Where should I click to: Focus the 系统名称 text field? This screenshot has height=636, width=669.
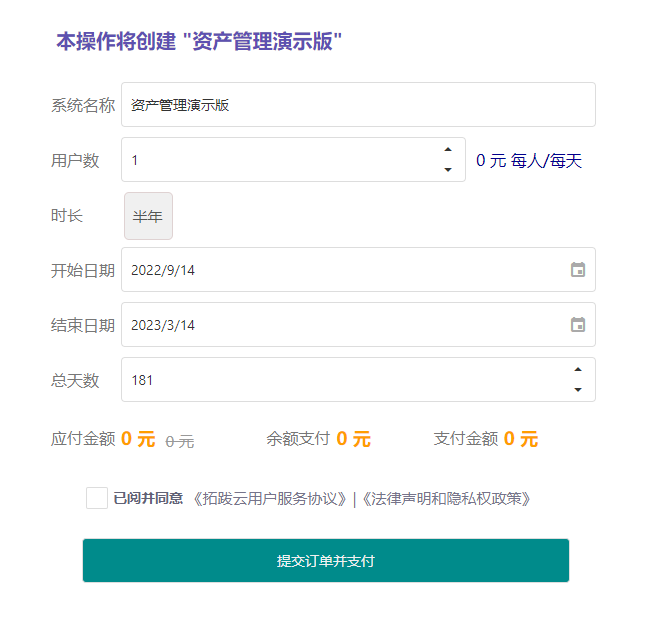(358, 105)
